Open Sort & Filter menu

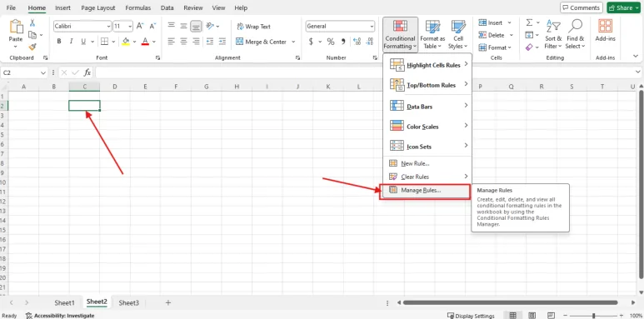(553, 34)
